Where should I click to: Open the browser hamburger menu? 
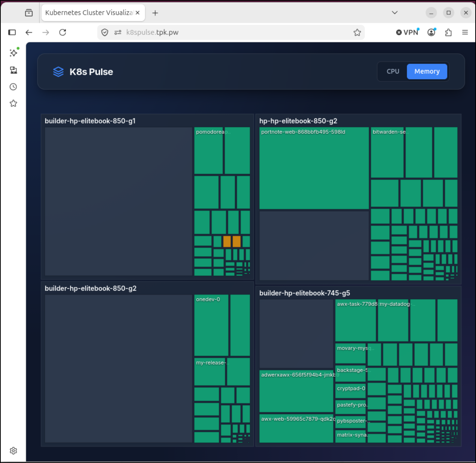pyautogui.click(x=465, y=32)
